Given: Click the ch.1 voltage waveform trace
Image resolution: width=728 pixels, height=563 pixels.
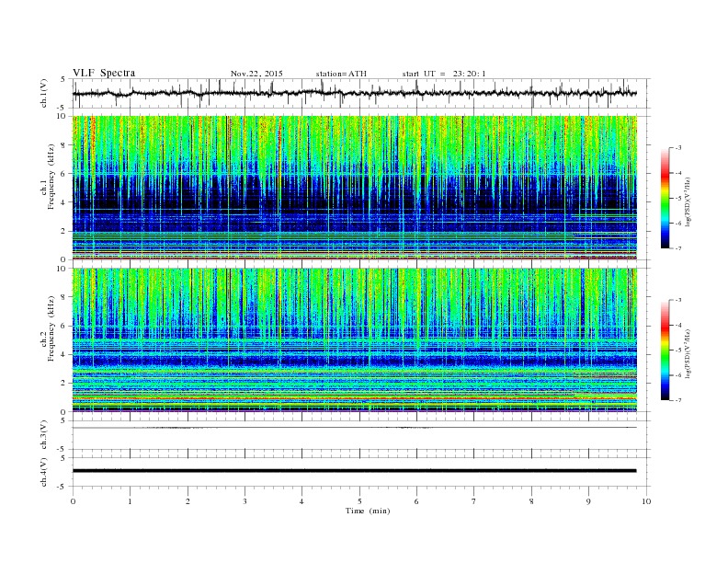Looking at the screenshot, I should pyautogui.click(x=354, y=93).
